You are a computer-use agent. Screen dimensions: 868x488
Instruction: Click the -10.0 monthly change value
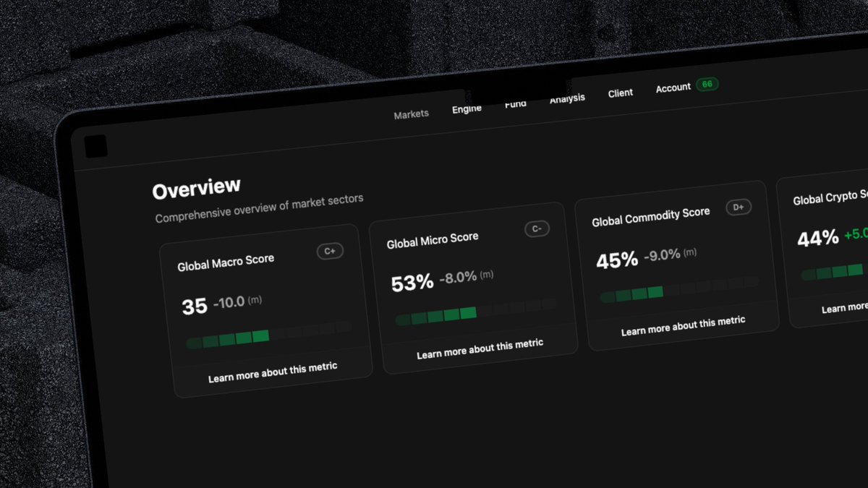229,302
